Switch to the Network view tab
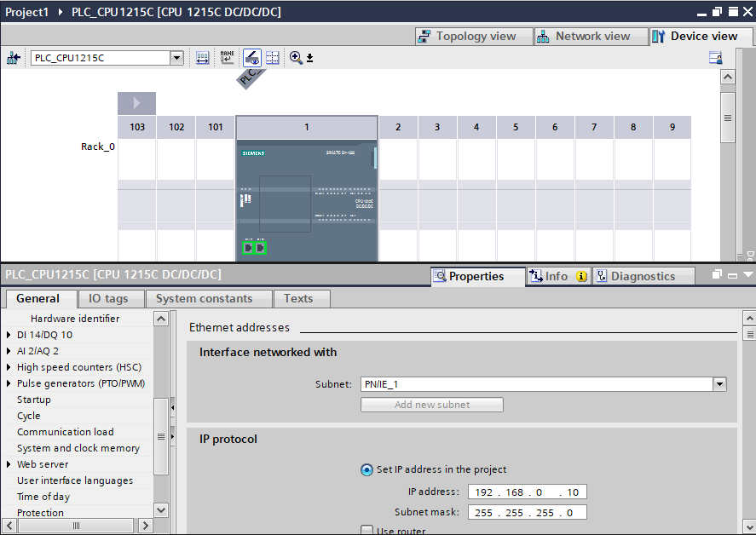756x535 pixels. coord(585,37)
